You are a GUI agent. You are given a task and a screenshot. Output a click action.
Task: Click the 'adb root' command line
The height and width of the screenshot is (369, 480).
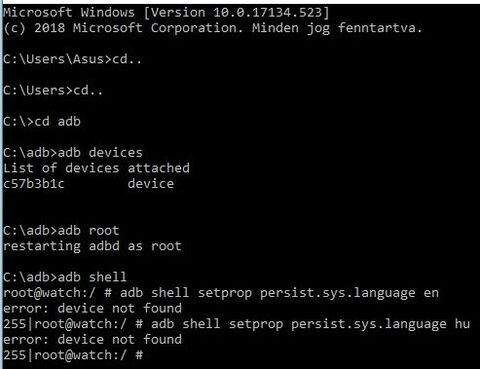tap(61, 230)
